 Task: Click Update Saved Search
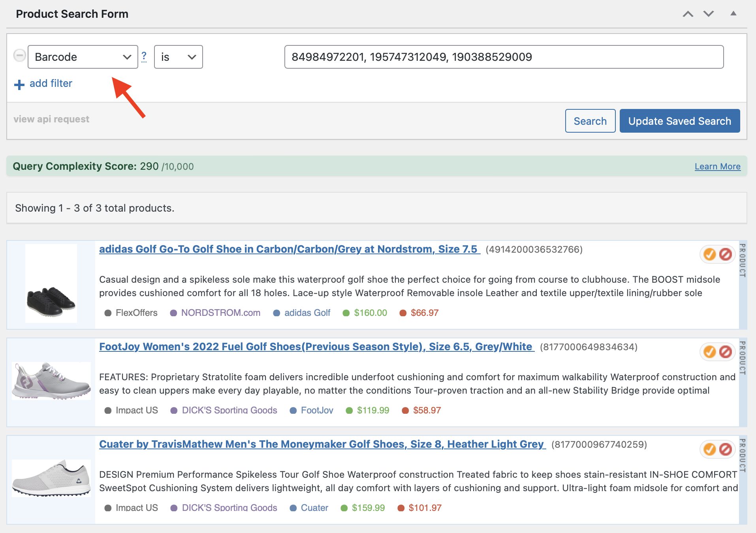click(679, 121)
